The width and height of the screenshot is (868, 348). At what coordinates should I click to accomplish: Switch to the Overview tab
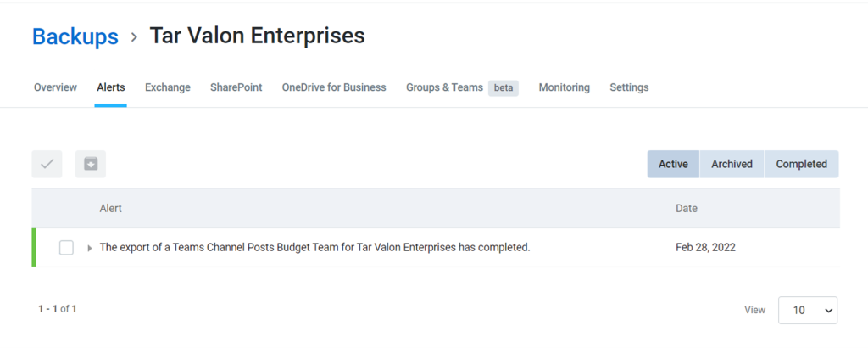tap(55, 87)
